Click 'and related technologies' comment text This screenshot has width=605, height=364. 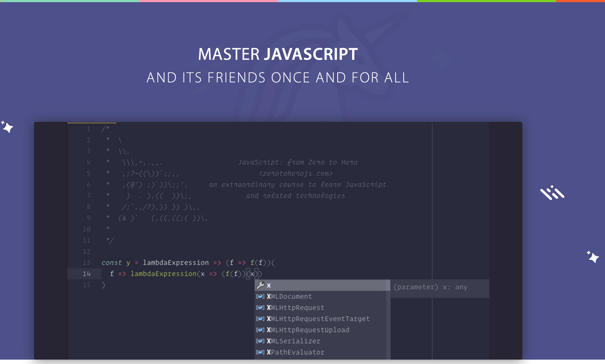pyautogui.click(x=295, y=196)
